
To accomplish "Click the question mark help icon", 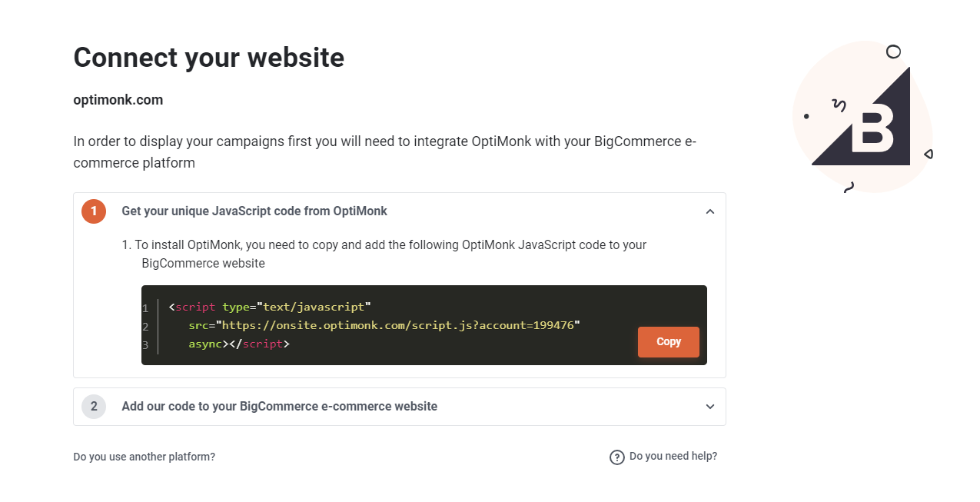I will coord(617,457).
